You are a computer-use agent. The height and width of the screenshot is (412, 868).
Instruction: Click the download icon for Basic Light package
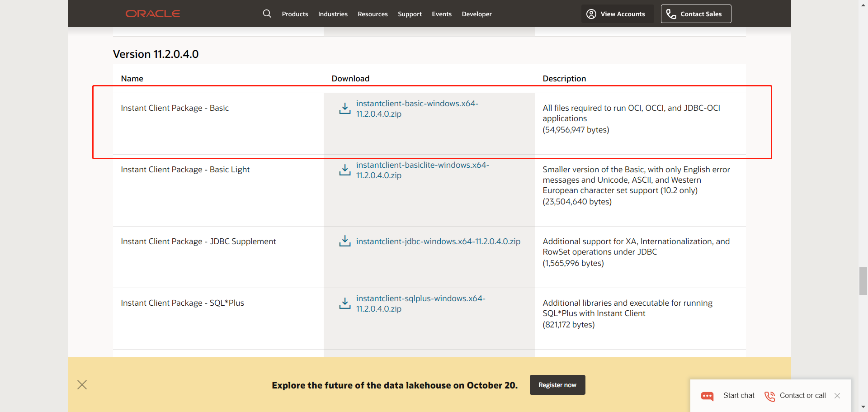point(344,170)
